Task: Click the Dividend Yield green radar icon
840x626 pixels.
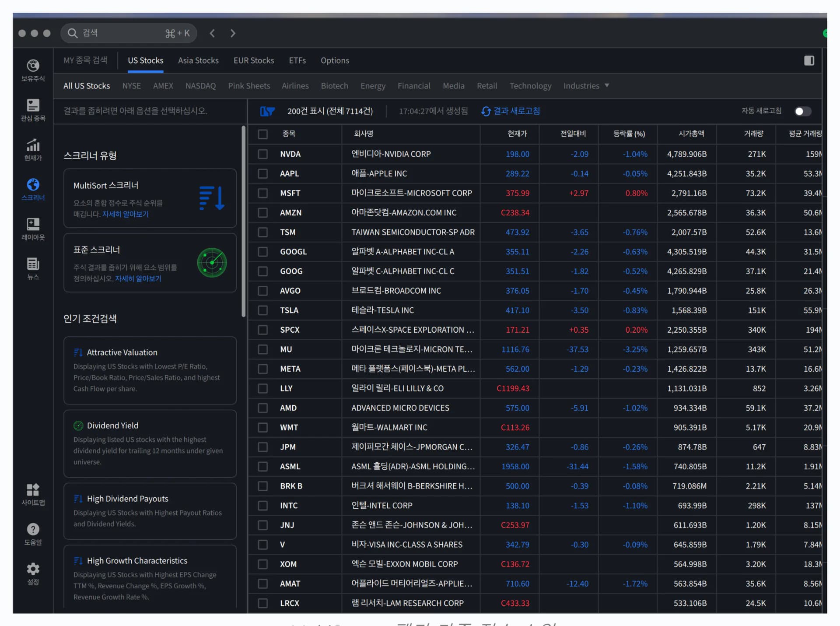Action: pos(78,426)
